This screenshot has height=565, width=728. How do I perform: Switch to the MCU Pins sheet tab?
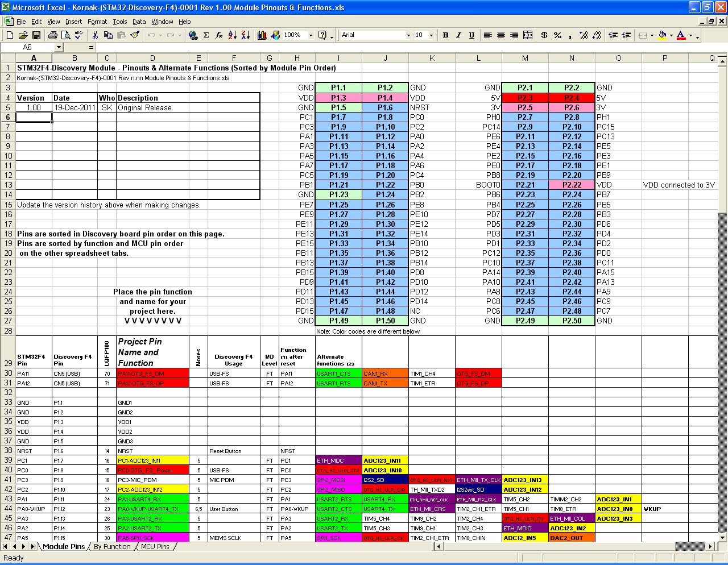[x=155, y=547]
